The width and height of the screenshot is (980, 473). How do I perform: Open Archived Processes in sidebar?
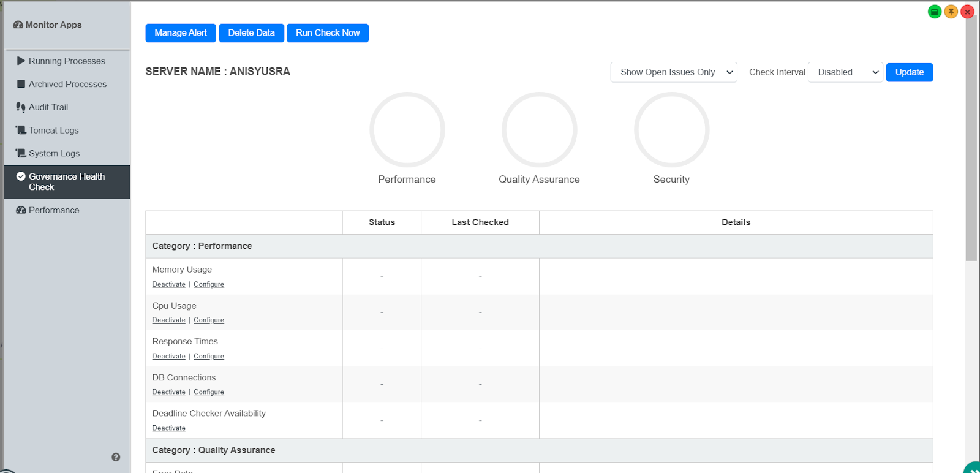(x=67, y=84)
